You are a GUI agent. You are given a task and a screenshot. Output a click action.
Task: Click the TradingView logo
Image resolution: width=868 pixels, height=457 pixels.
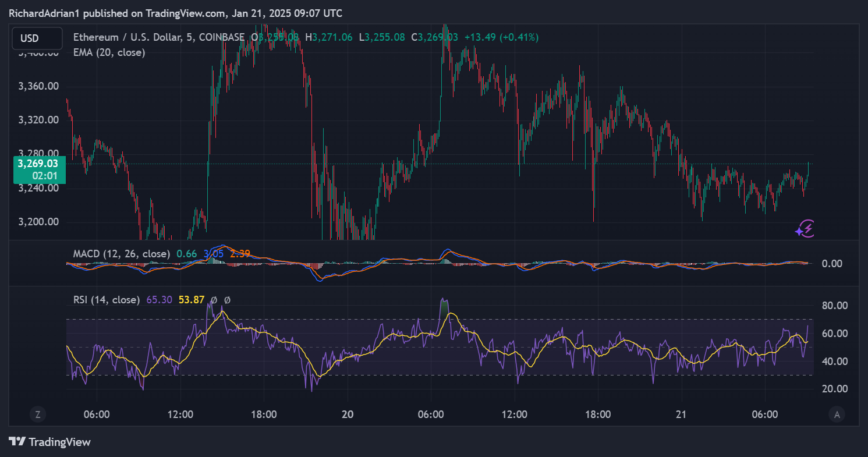tap(50, 442)
